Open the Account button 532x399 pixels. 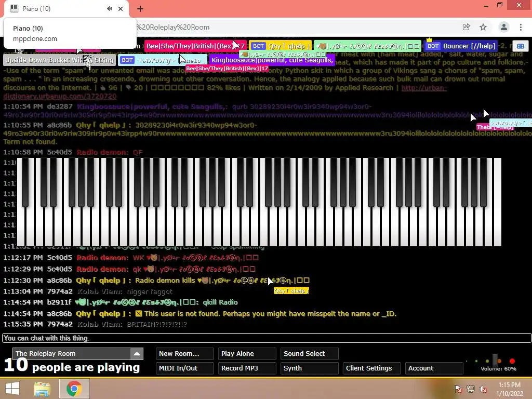[x=434, y=368]
